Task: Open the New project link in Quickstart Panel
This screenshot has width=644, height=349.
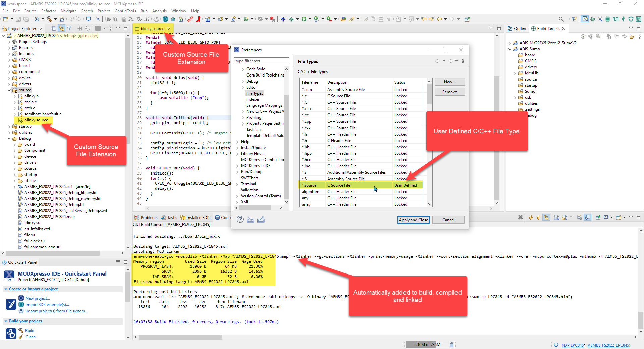Action: pyautogui.click(x=38, y=298)
